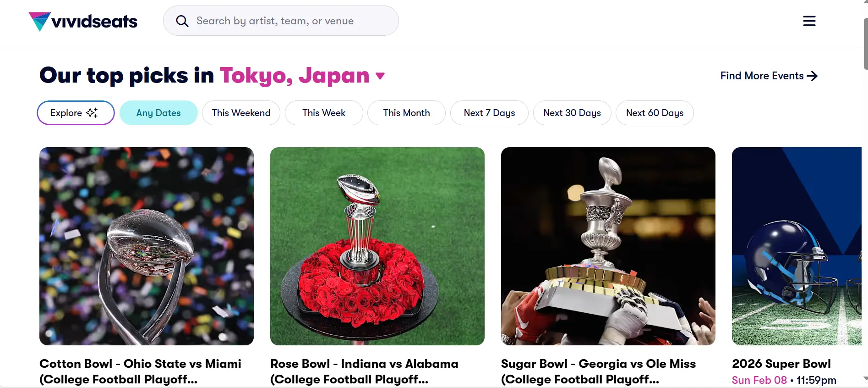This screenshot has height=388, width=868.
Task: Click the Tokyo, Japan location text
Action: point(295,76)
